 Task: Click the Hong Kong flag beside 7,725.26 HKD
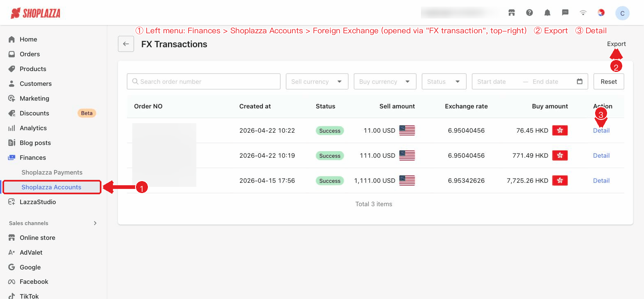[x=560, y=181]
